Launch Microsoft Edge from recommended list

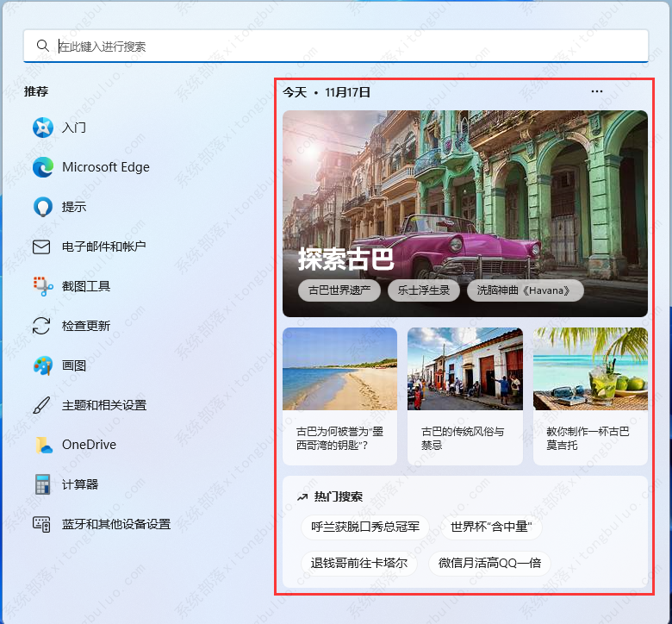coord(42,167)
